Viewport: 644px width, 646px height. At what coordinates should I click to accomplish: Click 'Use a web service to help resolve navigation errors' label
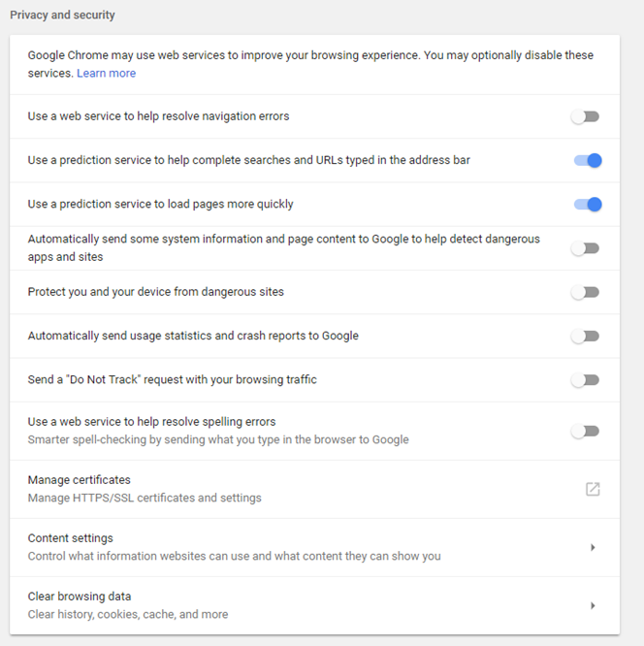pyautogui.click(x=159, y=116)
